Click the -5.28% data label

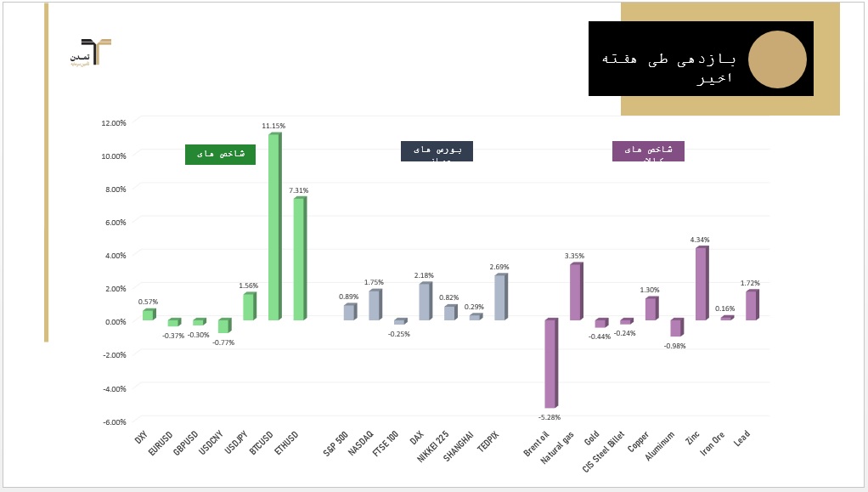click(x=550, y=416)
